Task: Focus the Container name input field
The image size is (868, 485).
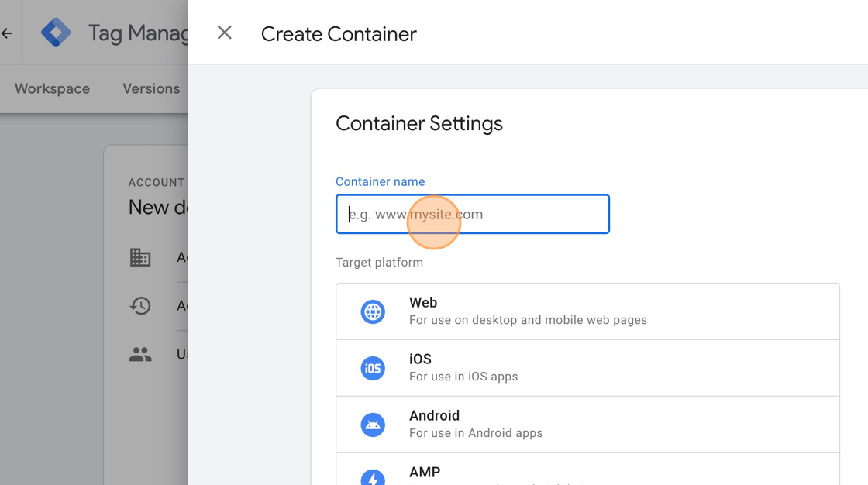Action: 473,214
